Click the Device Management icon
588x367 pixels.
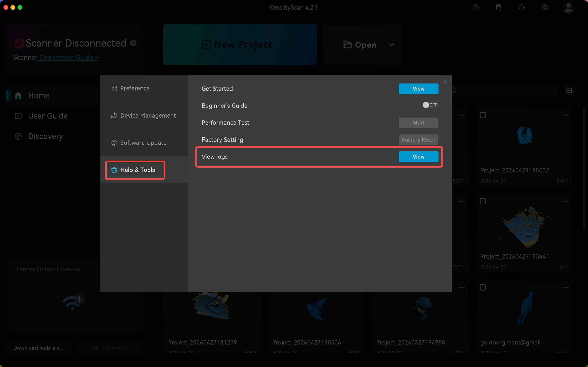point(114,115)
